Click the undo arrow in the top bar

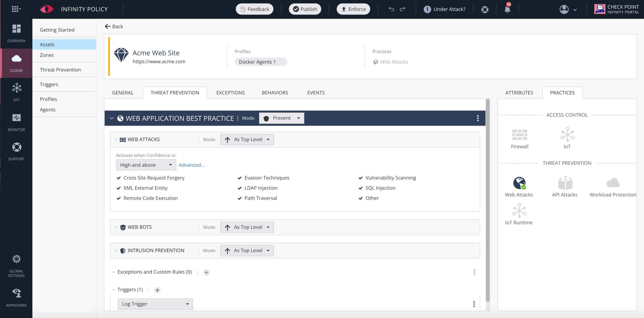coord(391,9)
